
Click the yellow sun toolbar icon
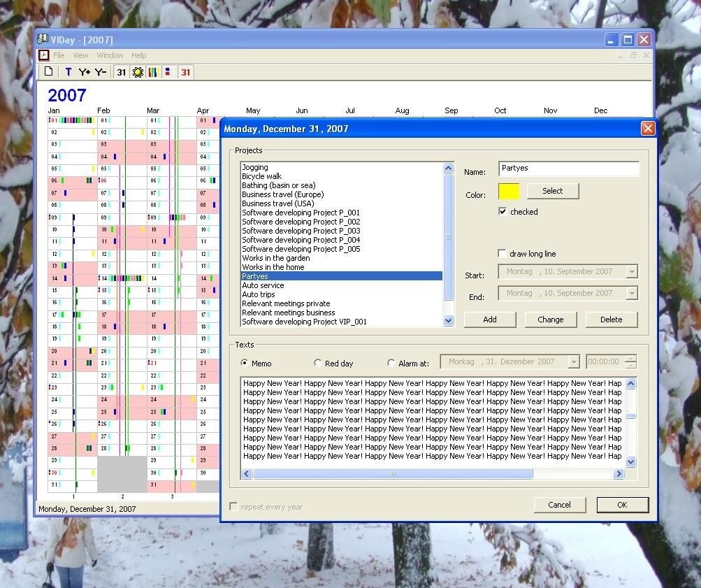click(x=138, y=72)
